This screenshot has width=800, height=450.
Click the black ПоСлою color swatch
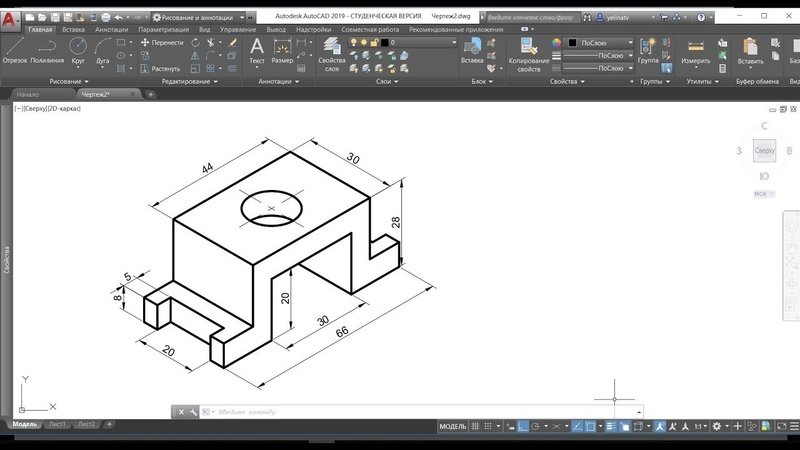point(572,43)
